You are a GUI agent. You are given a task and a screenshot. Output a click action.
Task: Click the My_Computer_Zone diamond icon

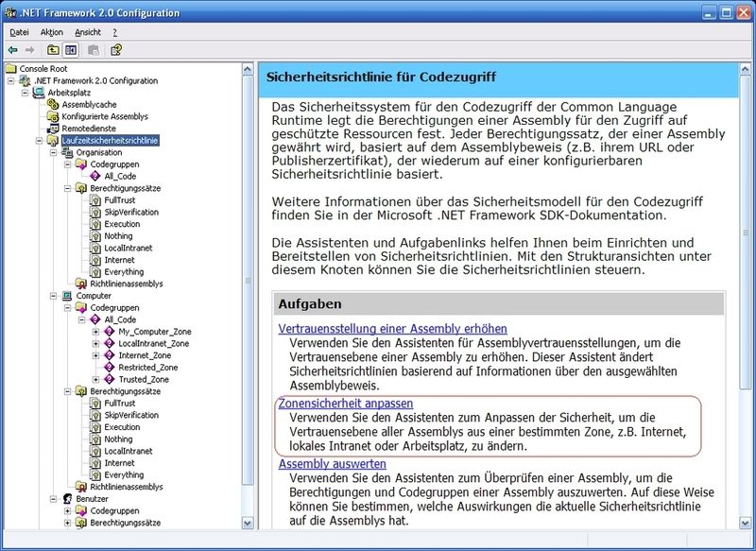110,331
